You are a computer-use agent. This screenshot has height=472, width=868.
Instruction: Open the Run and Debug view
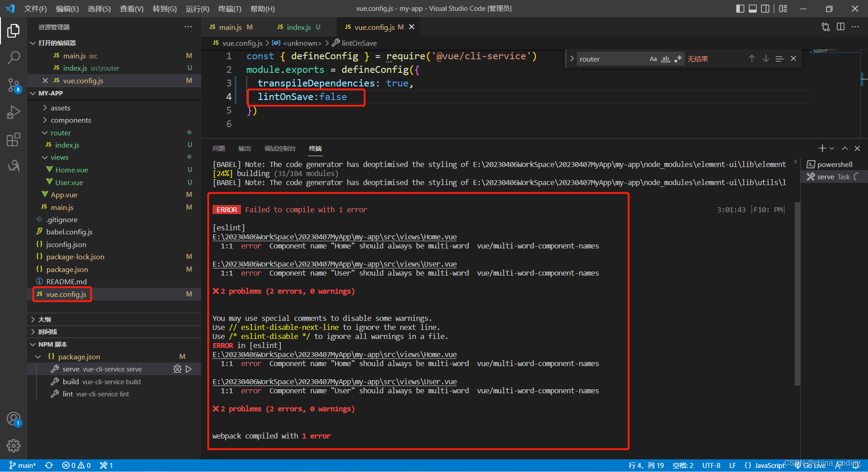coord(14,112)
